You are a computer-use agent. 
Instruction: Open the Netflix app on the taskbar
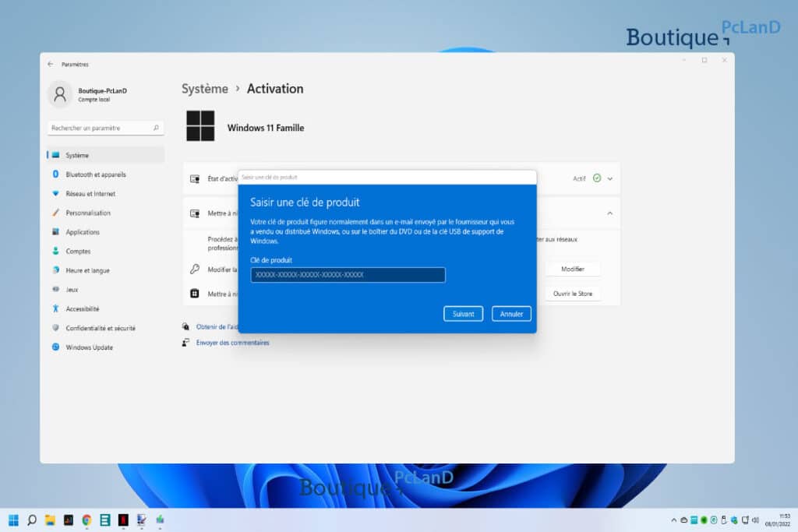pos(123,520)
